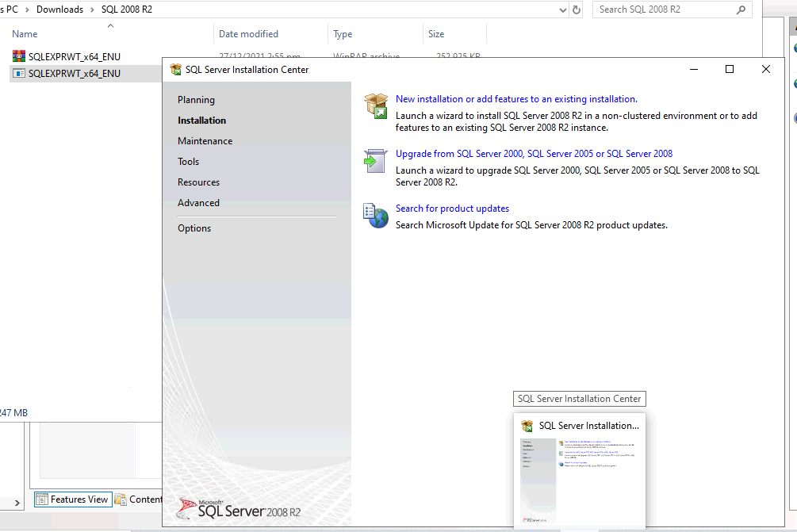The image size is (797, 532).
Task: Maximize the SQL Server Installation Center window
Action: [730, 69]
